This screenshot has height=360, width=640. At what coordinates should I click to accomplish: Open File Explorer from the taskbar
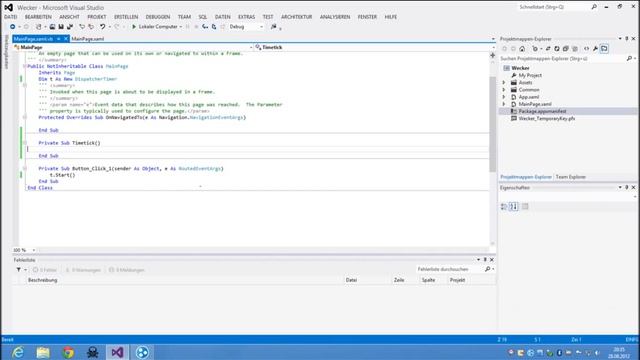(43, 352)
